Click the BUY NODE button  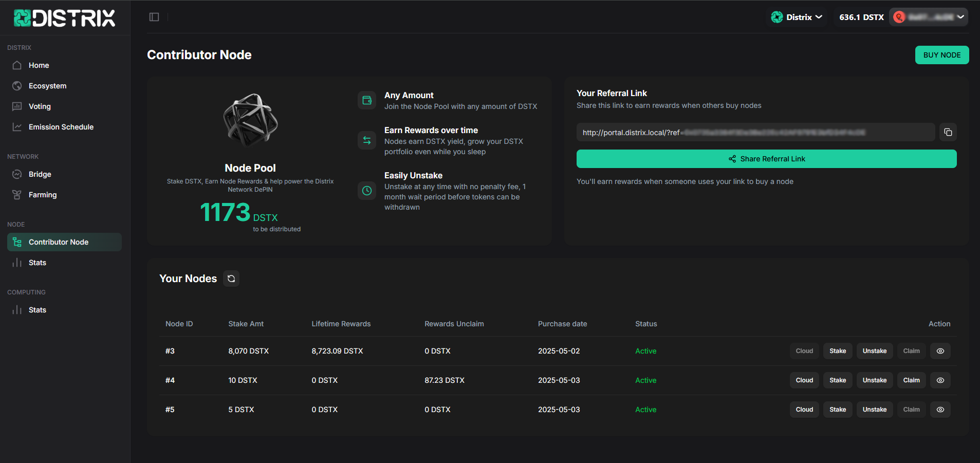pos(942,55)
